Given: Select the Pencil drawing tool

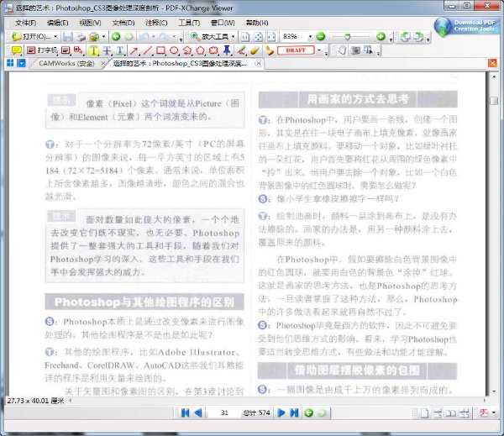Looking at the screenshot, I should tap(241, 50).
